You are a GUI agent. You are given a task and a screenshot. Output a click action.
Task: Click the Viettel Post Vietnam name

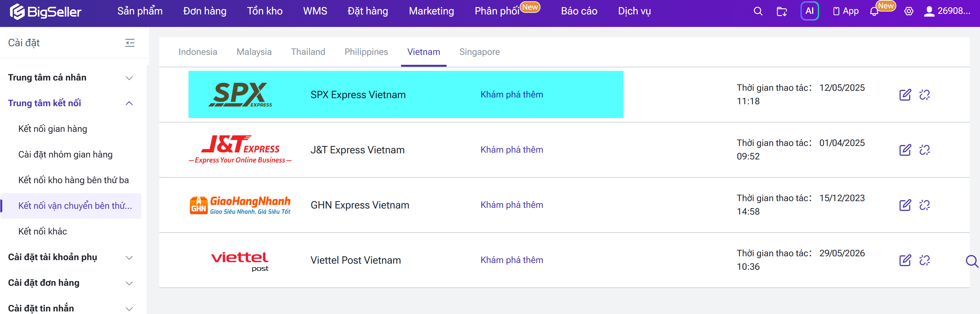click(356, 260)
